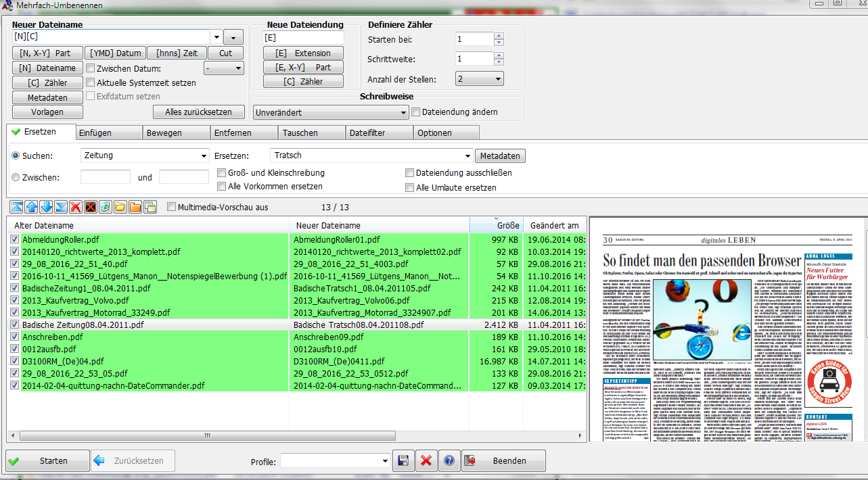Check the Alle Vorkommen ersetzen option
Viewport: 868px width, 480px height.
click(x=222, y=187)
